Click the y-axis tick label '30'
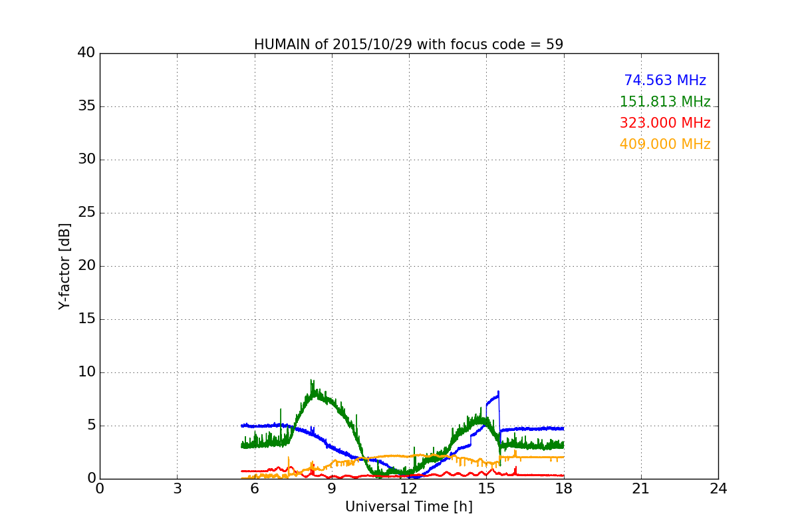This screenshot has width=798, height=532. [86, 160]
